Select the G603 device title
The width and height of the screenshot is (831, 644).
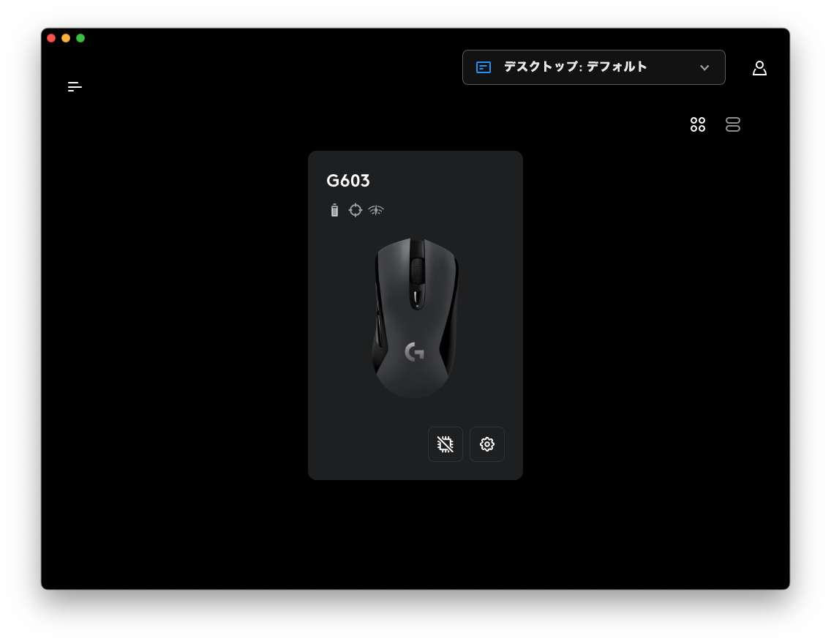pyautogui.click(x=347, y=181)
